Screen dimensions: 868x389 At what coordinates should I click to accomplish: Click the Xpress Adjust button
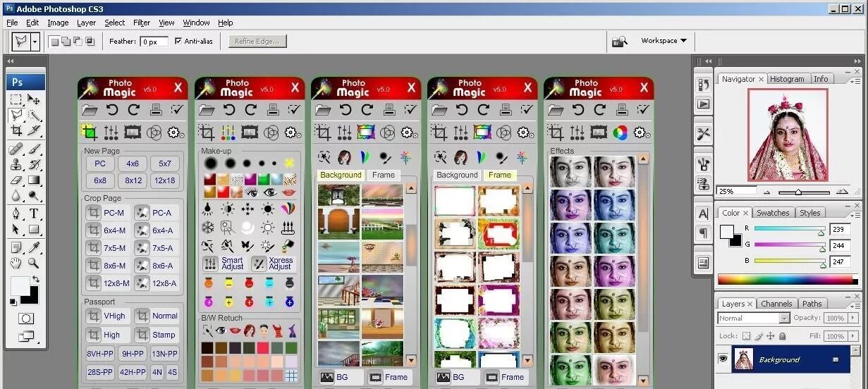pyautogui.click(x=272, y=264)
